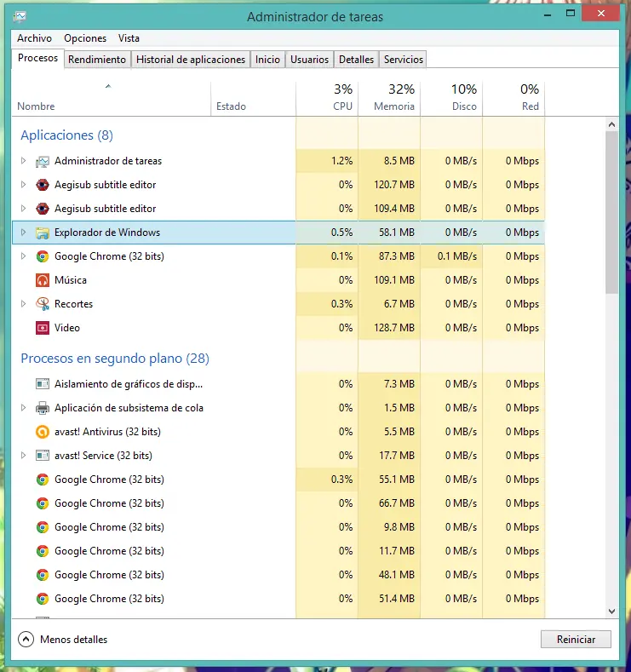Switch to the Inicio tab
The height and width of the screenshot is (672, 631).
(267, 60)
